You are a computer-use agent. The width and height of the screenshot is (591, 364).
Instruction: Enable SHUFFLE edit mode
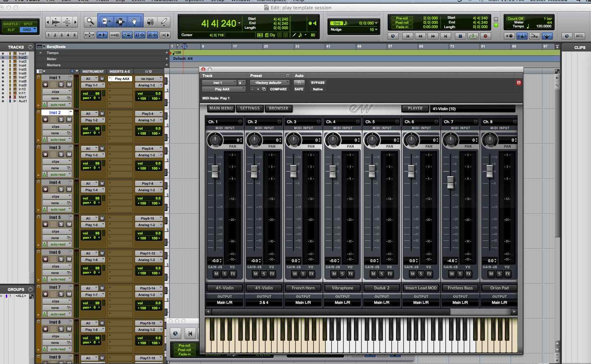click(x=10, y=24)
